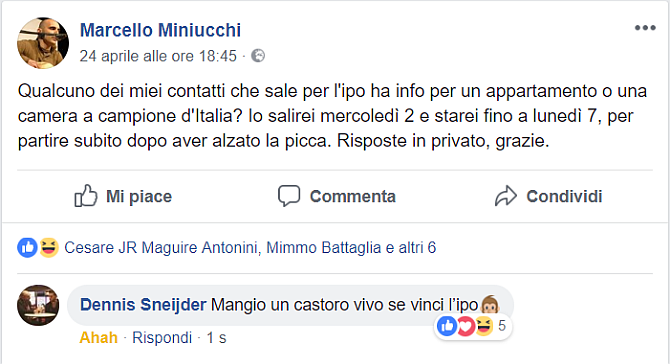Open Cesare JR Maguire Antonini's profile link
The height and width of the screenshot is (364, 670).
coord(161,248)
